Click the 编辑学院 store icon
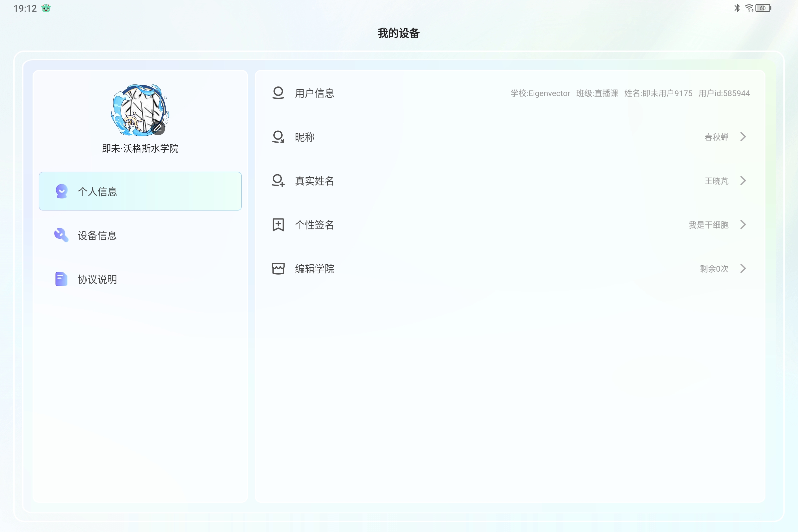This screenshot has width=798, height=532. pos(278,268)
